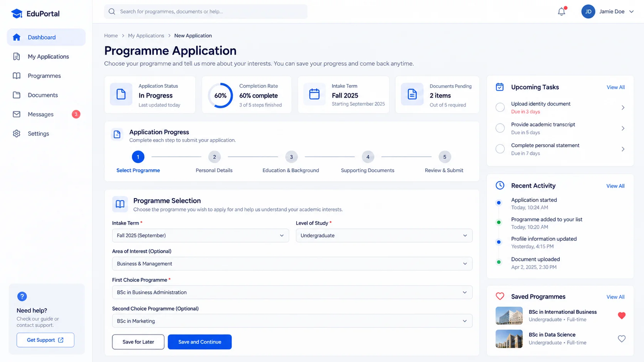Viewport: 644px width, 362px height.
Task: Open the Area of Interest dropdown
Action: pos(292,264)
